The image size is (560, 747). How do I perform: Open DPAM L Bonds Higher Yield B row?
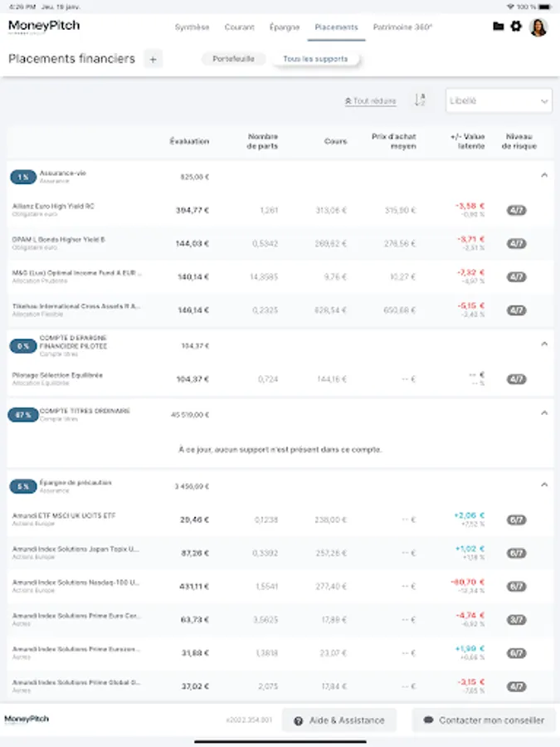click(280, 243)
